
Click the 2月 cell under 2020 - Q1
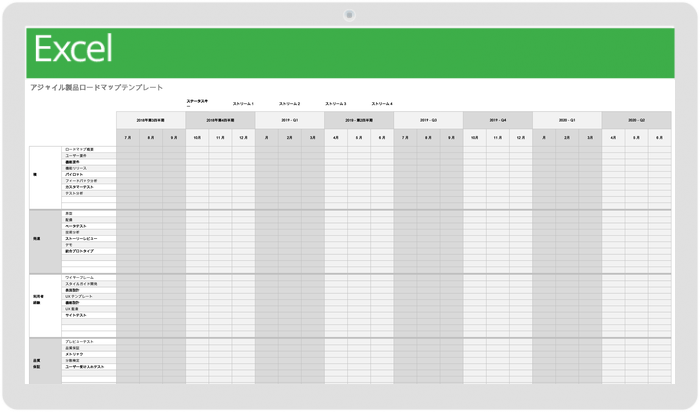click(x=567, y=137)
